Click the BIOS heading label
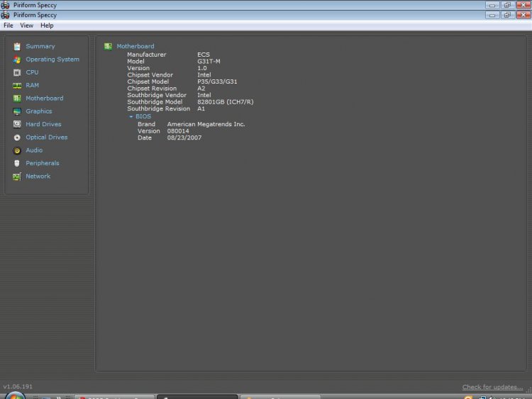 click(x=143, y=116)
